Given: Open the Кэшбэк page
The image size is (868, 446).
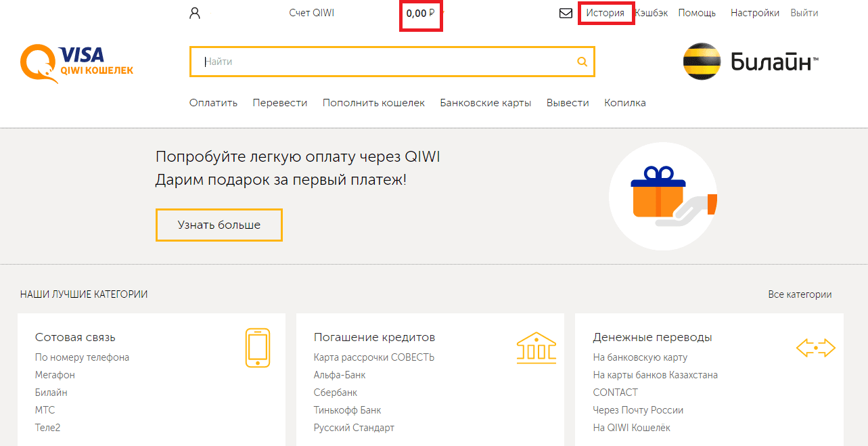Looking at the screenshot, I should (652, 13).
